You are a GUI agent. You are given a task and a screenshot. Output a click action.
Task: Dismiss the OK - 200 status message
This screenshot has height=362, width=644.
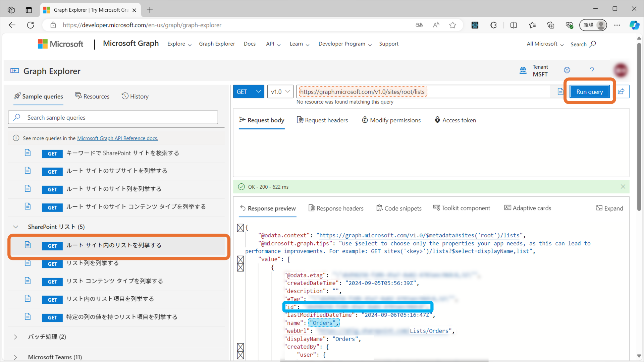(623, 187)
